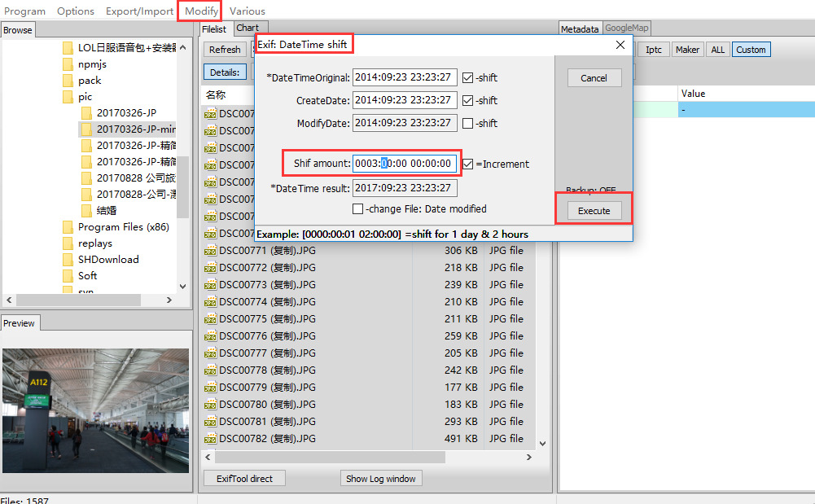
Task: Select file DSC00782 (复制).JPG
Action: [x=267, y=439]
